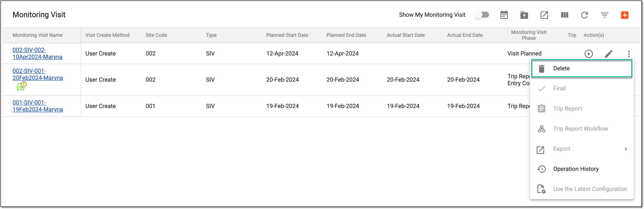Click the Site Code column header

(156, 35)
